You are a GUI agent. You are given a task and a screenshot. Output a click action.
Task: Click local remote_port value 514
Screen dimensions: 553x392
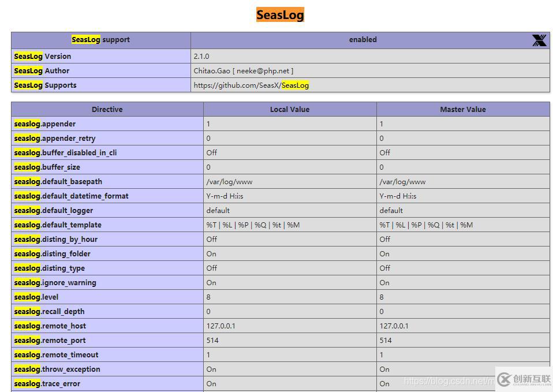click(x=212, y=341)
